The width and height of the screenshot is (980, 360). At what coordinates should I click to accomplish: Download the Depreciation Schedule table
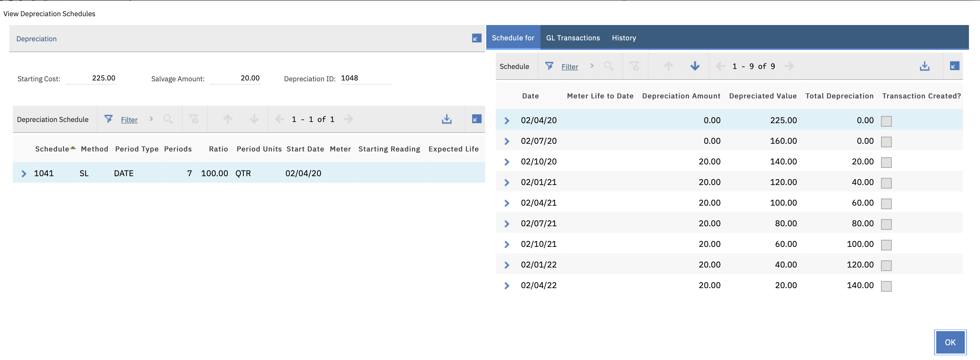pos(447,119)
